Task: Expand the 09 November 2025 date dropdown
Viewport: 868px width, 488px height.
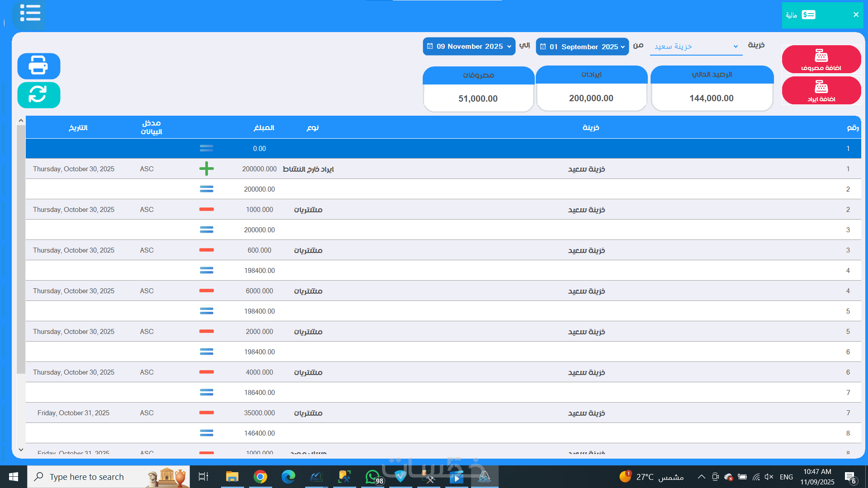Action: click(x=509, y=47)
